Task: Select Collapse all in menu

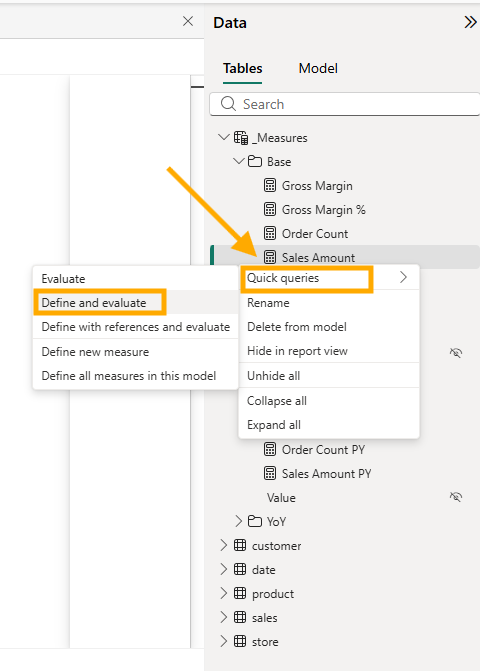Action: pos(329,401)
